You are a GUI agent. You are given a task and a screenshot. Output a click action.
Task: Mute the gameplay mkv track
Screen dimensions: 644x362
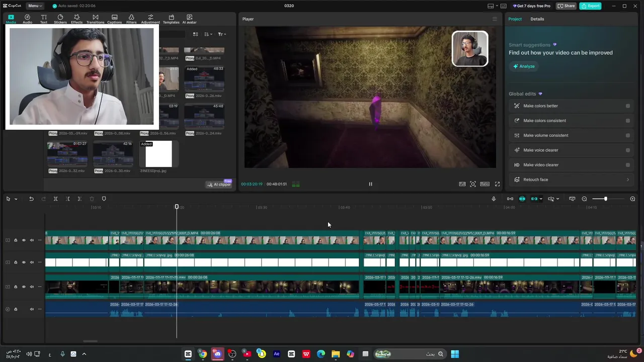click(x=32, y=287)
